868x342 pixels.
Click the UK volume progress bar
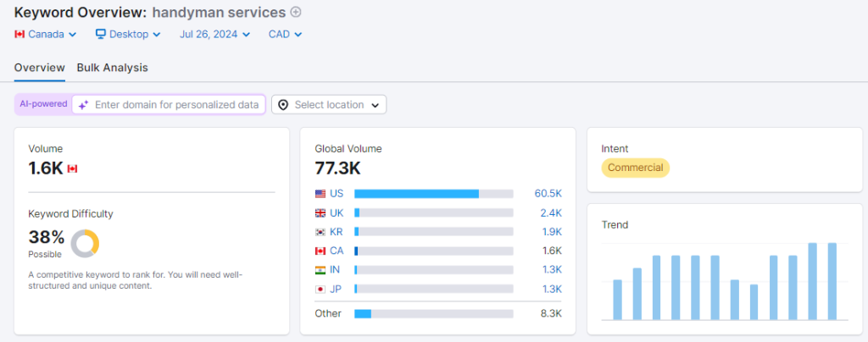point(433,212)
